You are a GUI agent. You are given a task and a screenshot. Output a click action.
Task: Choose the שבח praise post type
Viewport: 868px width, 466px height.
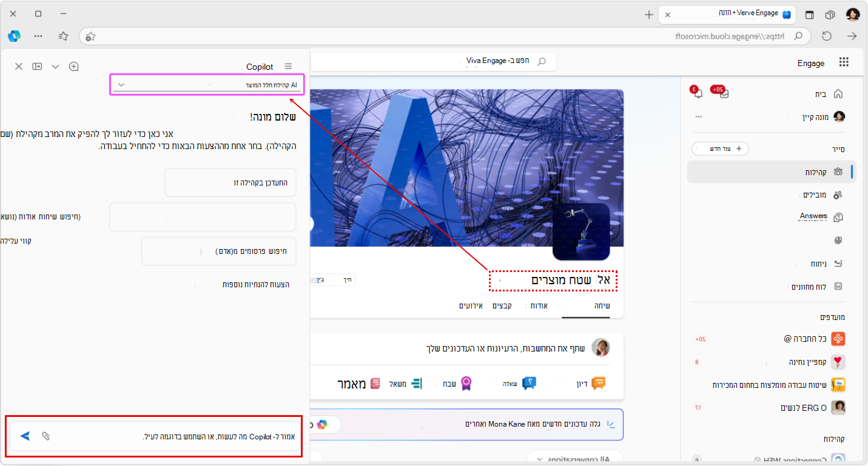pyautogui.click(x=458, y=383)
